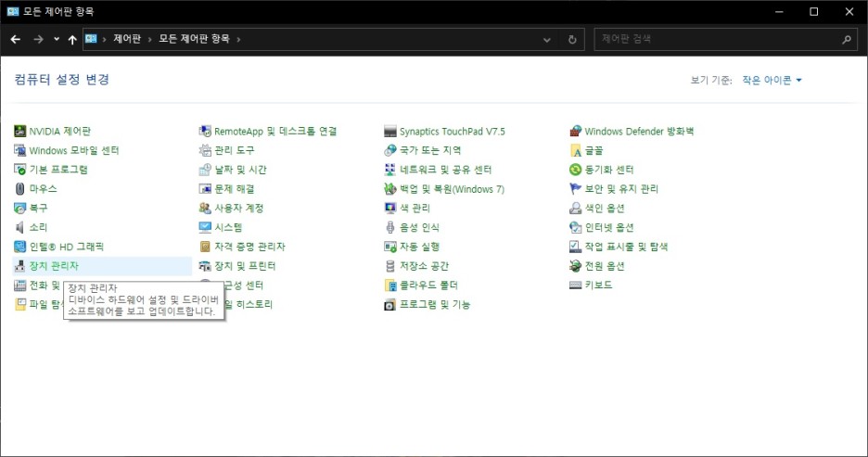Open the 복구 recovery icon

point(19,208)
